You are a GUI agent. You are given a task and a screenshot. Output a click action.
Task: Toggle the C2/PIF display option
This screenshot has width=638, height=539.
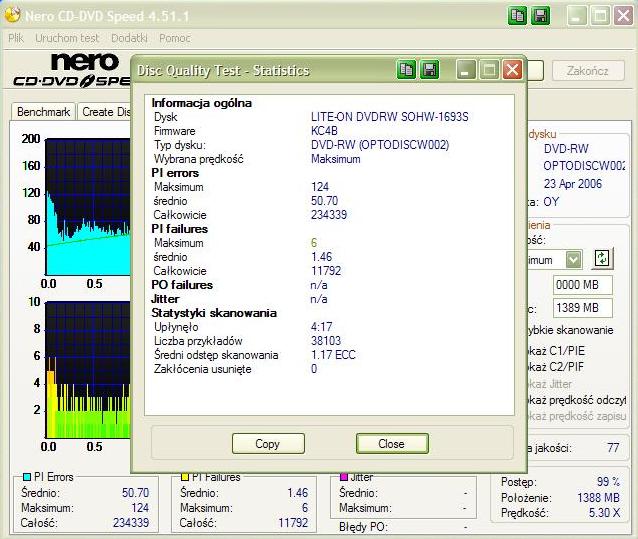click(555, 367)
